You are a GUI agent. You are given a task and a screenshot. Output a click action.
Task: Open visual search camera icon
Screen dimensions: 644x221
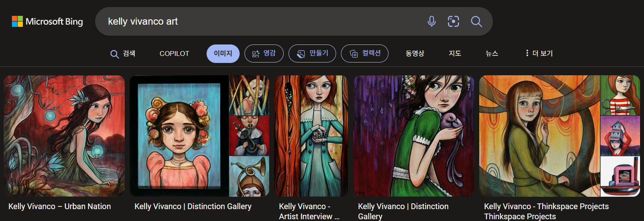pyautogui.click(x=453, y=21)
